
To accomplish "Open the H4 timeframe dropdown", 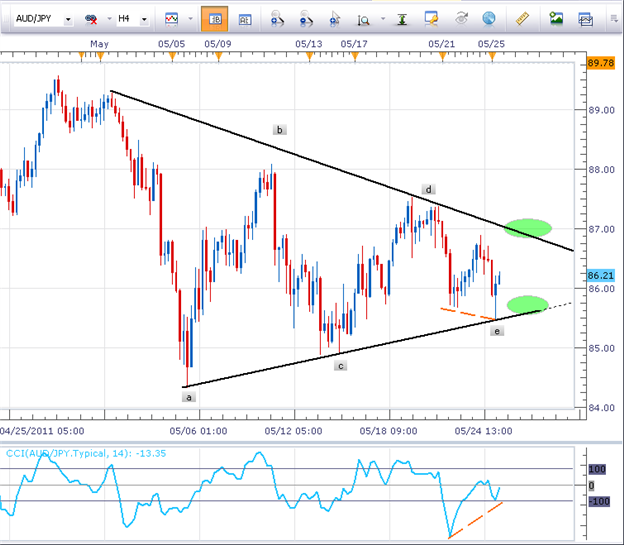I will coord(144,19).
